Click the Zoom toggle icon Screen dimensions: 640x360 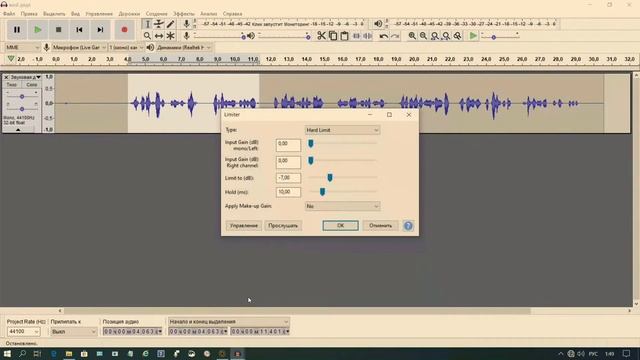pos(458,36)
